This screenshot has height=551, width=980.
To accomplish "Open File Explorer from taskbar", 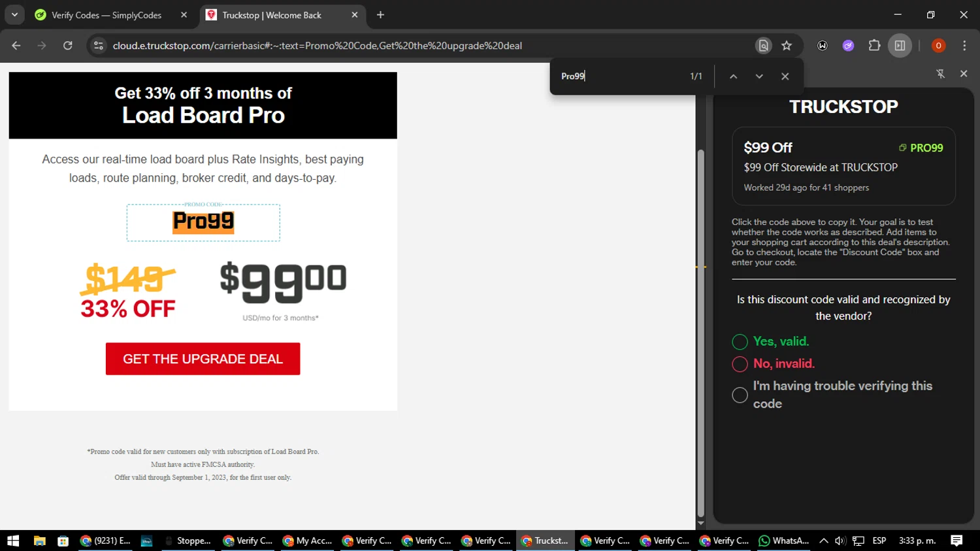I will (x=40, y=541).
